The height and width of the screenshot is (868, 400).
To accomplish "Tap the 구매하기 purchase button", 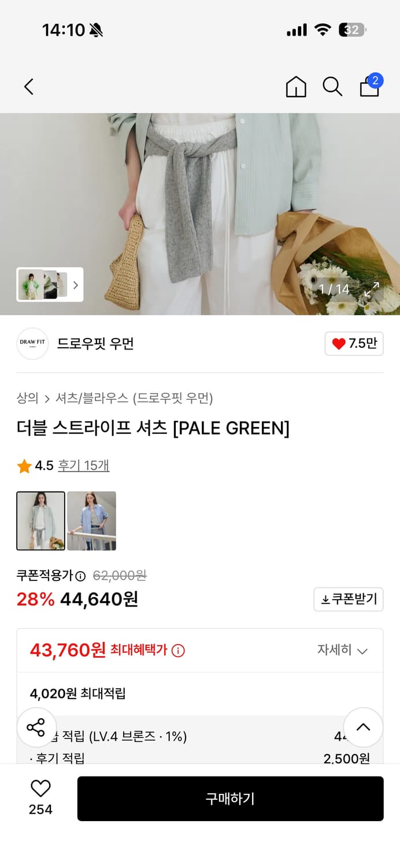I will coord(231,799).
